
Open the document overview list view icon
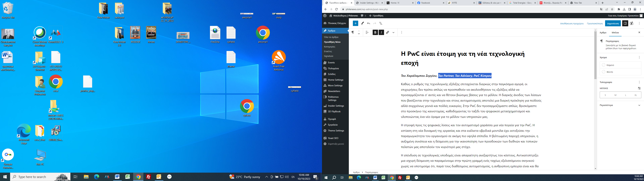(x=381, y=23)
